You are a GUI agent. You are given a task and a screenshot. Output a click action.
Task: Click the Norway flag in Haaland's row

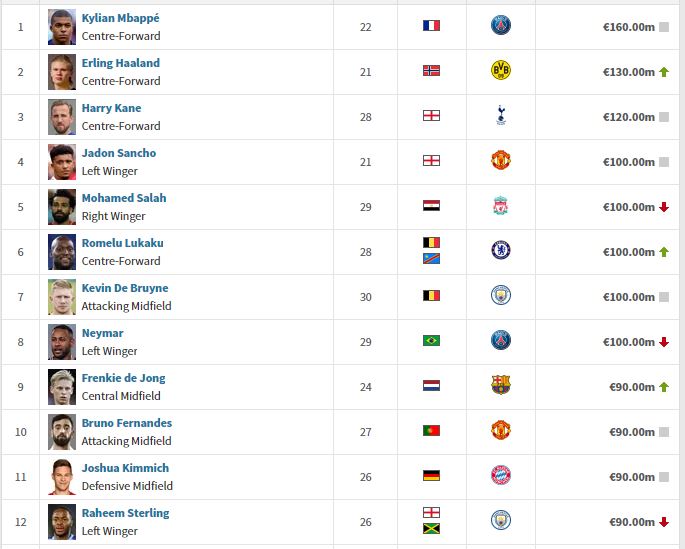(431, 70)
